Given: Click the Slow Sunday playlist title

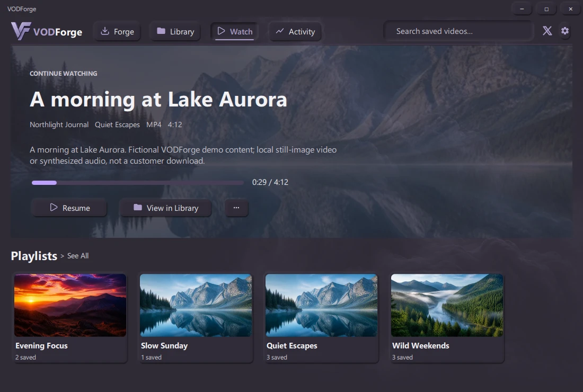Looking at the screenshot, I should [164, 346].
